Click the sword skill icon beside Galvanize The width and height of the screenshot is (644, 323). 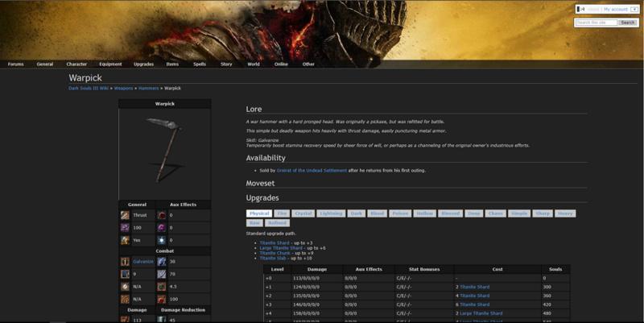[x=125, y=261]
